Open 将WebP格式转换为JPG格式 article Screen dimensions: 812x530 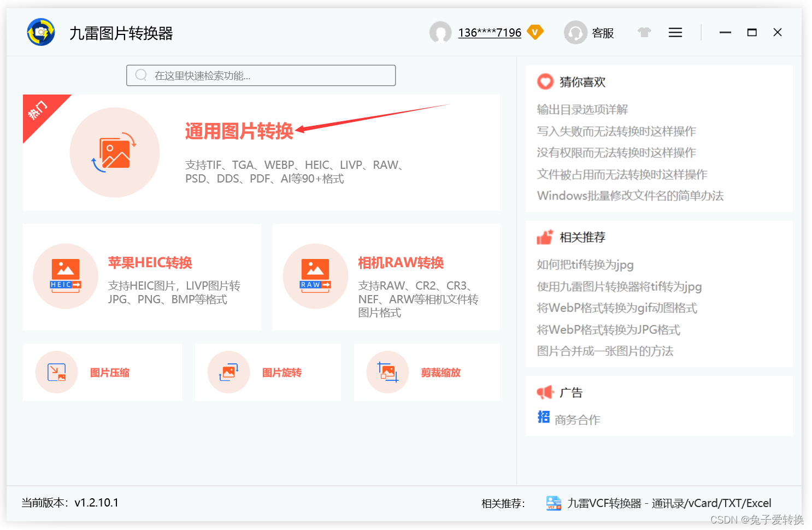[x=609, y=330]
